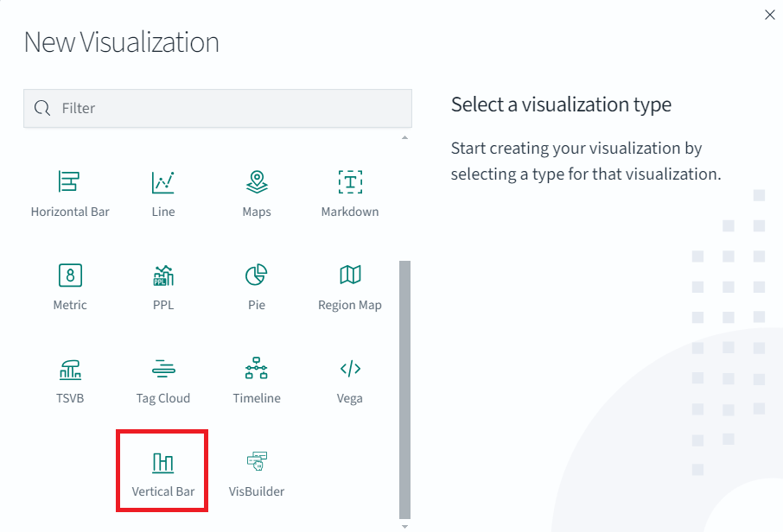Click the search magnifier icon in Filter
This screenshot has height=532, width=783.
(x=42, y=108)
